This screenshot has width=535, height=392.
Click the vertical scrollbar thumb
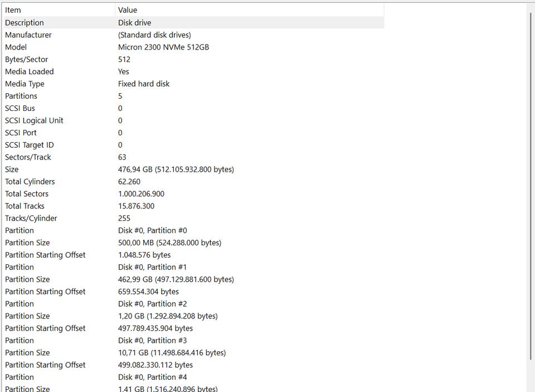(x=531, y=186)
